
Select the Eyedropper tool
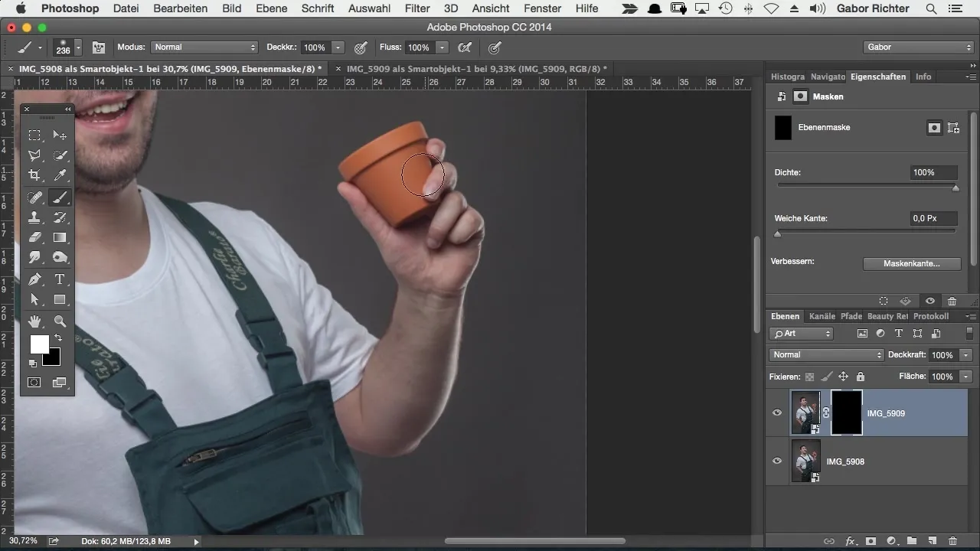[x=60, y=175]
